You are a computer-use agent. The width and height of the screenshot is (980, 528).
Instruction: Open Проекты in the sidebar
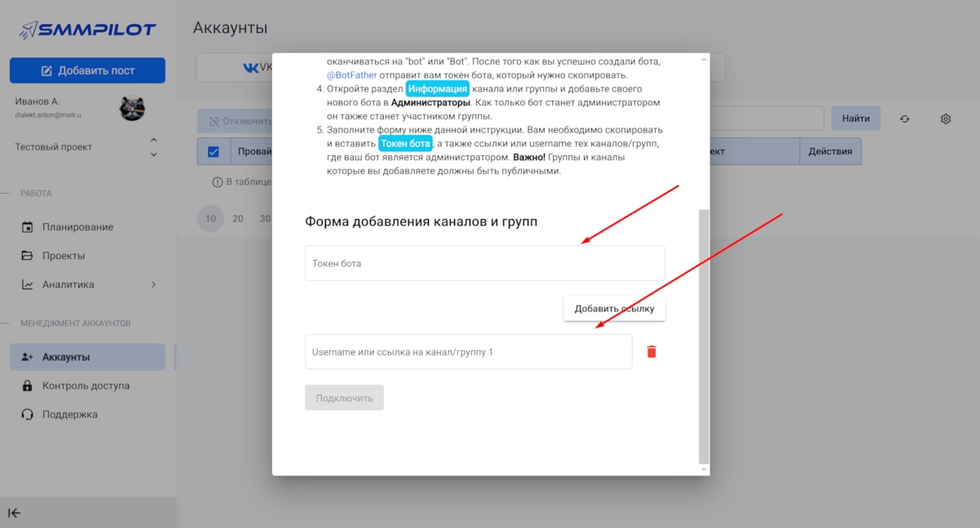[87, 256]
